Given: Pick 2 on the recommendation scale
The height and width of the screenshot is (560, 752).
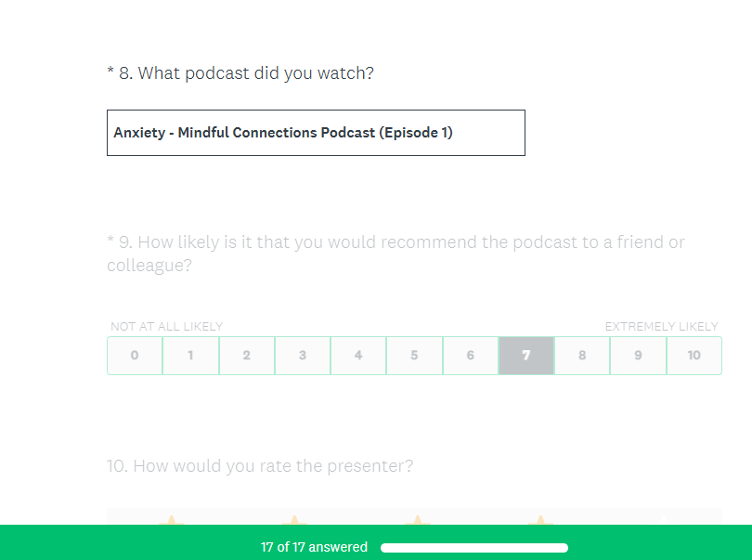Looking at the screenshot, I should point(247,356).
